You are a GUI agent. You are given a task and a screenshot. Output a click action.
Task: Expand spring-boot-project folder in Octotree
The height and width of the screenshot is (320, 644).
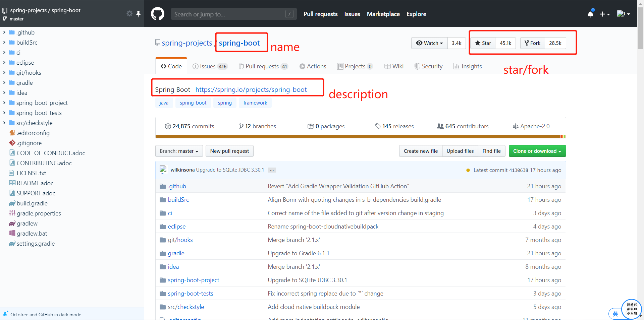tap(4, 103)
